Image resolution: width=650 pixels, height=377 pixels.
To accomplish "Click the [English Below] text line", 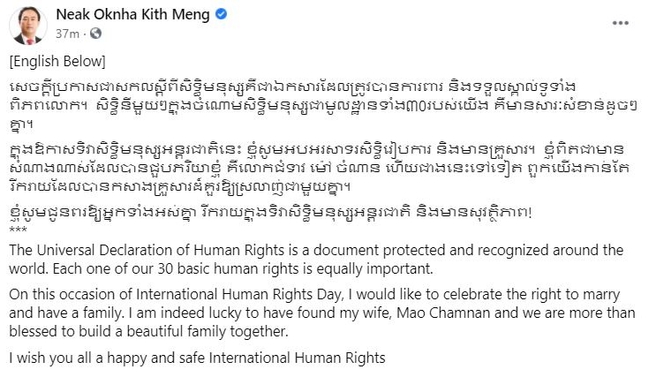I will (x=57, y=61).
